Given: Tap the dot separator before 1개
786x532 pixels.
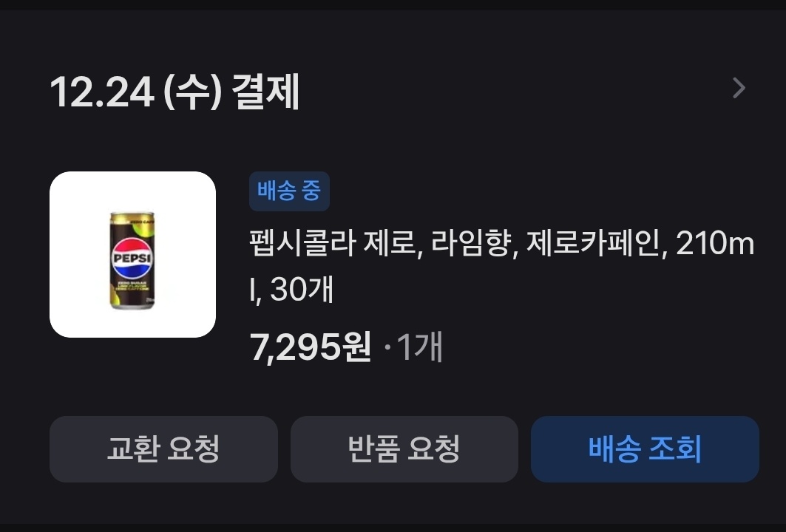Looking at the screenshot, I should (387, 347).
